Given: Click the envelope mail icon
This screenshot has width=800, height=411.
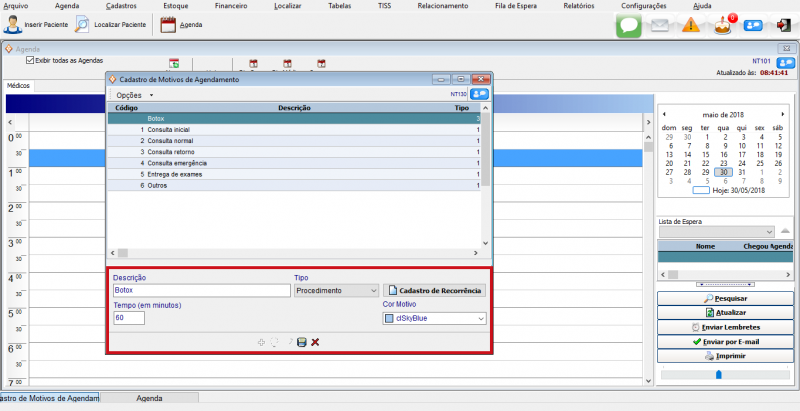Looking at the screenshot, I should [x=659, y=26].
